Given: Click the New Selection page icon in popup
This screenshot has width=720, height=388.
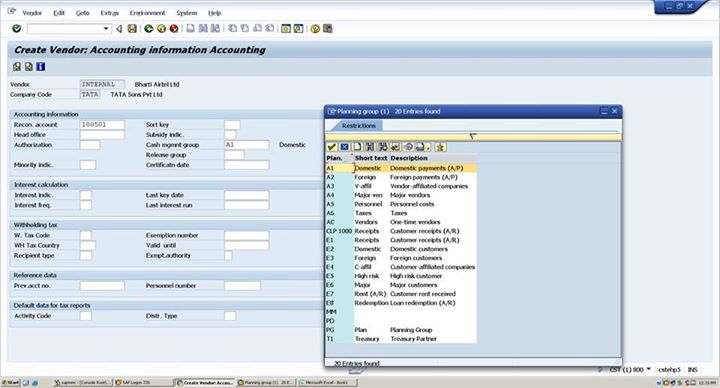Looking at the screenshot, I should (x=357, y=147).
